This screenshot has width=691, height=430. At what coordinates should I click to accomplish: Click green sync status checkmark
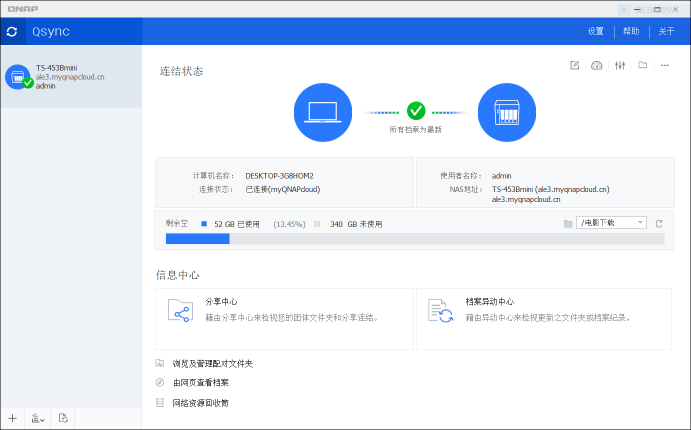[416, 111]
